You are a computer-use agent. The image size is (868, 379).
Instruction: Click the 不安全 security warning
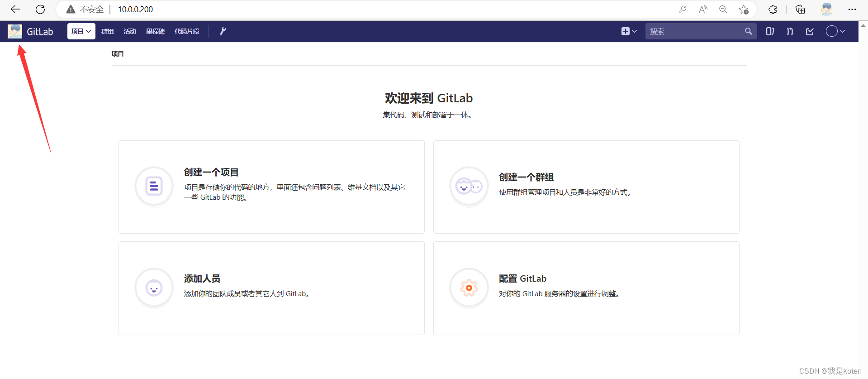point(85,9)
